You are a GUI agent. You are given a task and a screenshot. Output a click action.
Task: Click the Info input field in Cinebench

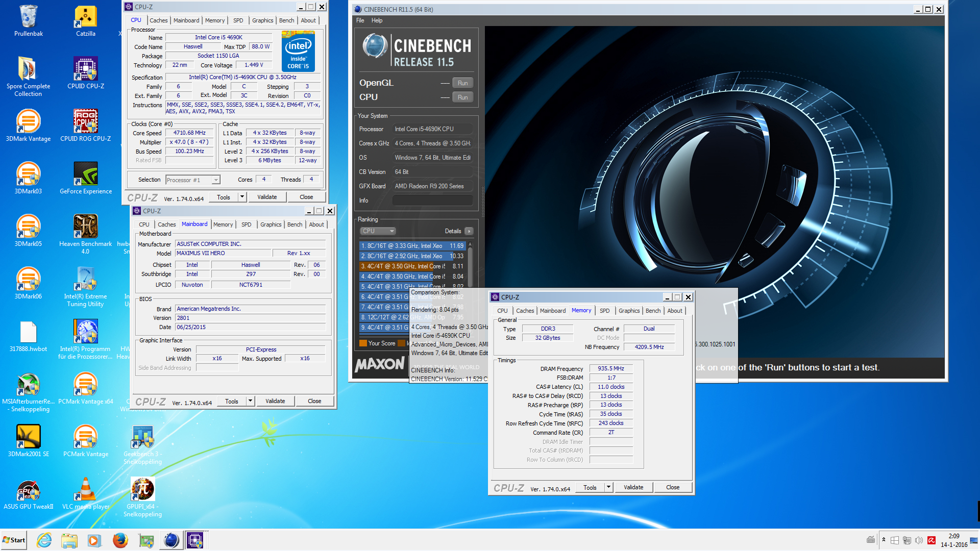pos(433,201)
